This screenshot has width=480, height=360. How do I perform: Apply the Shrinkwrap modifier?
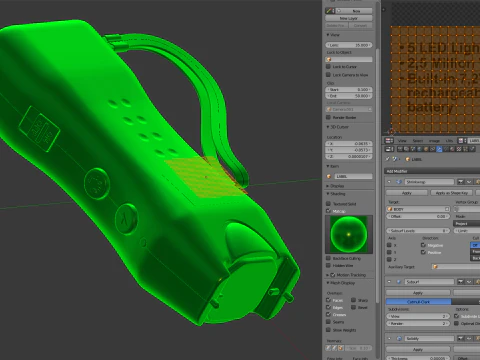407,193
